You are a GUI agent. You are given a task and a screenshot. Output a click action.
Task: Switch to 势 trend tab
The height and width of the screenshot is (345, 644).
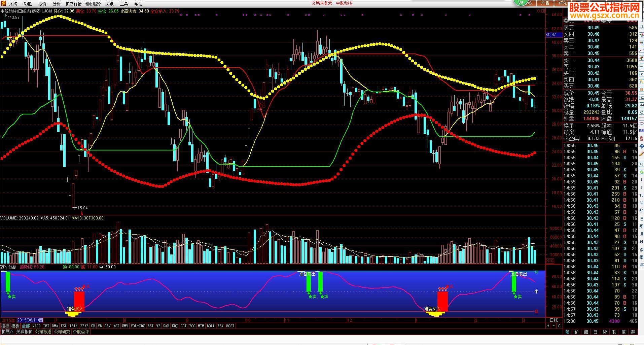pos(605,332)
